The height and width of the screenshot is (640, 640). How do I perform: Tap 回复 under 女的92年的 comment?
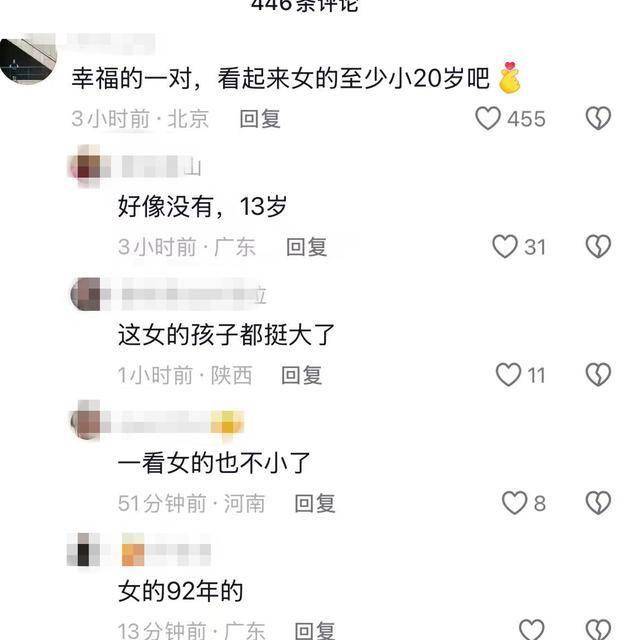pos(315,631)
